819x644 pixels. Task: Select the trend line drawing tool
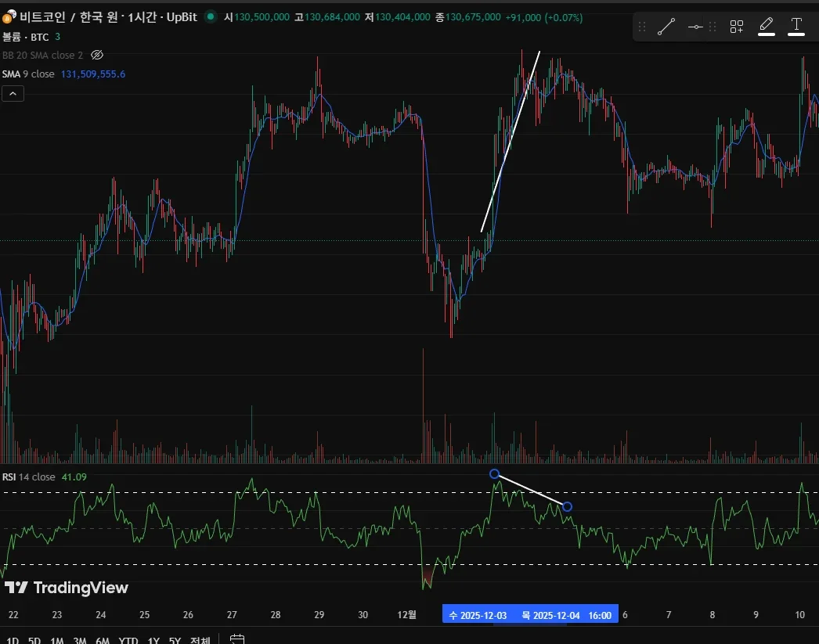[666, 26]
